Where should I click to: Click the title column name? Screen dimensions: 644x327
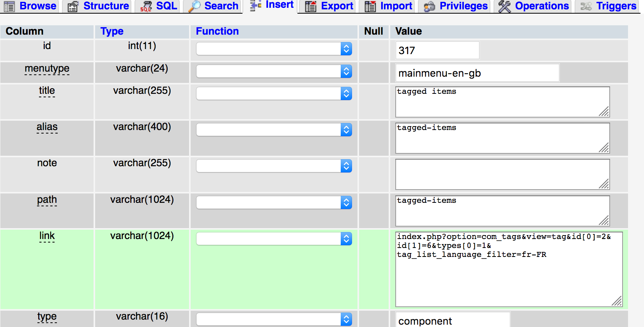tap(47, 91)
